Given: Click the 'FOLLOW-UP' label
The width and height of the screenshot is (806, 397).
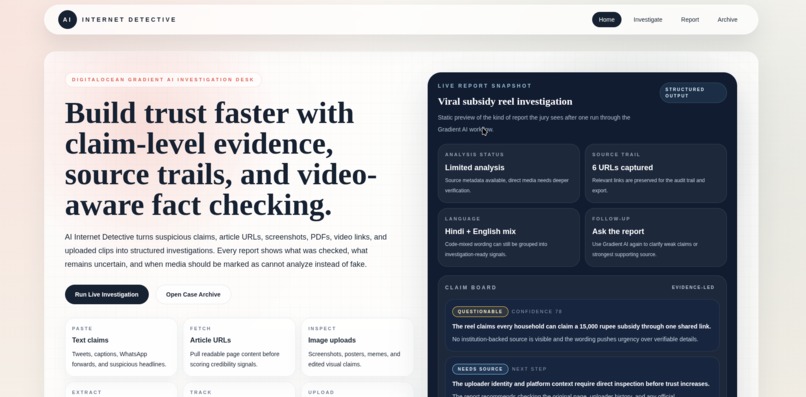Looking at the screenshot, I should [x=611, y=219].
